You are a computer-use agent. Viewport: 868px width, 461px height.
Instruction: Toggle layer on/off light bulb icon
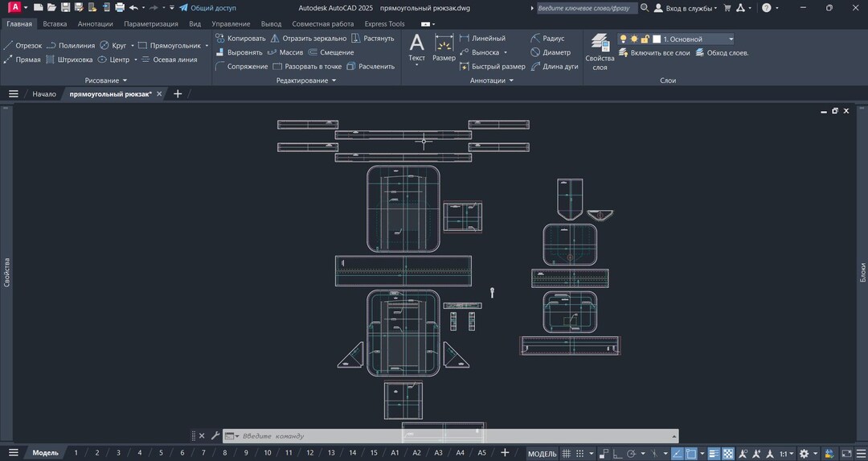(x=624, y=39)
